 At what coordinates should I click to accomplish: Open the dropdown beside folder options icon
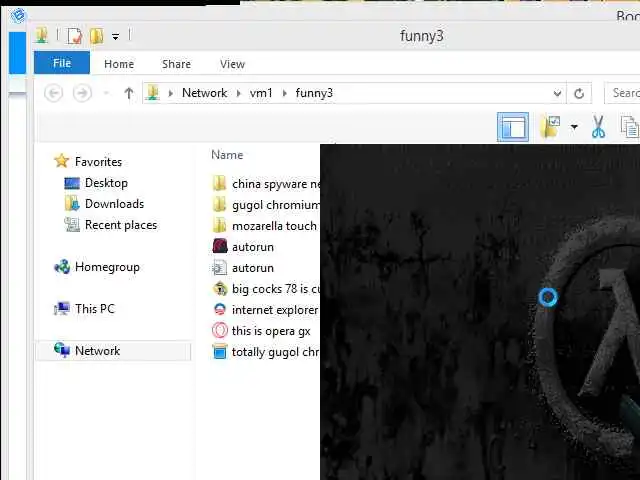click(x=574, y=127)
